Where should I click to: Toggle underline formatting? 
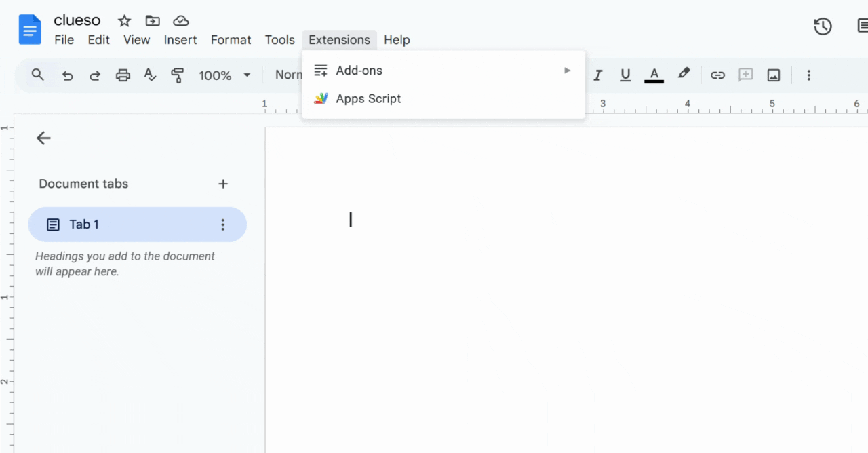(x=625, y=75)
